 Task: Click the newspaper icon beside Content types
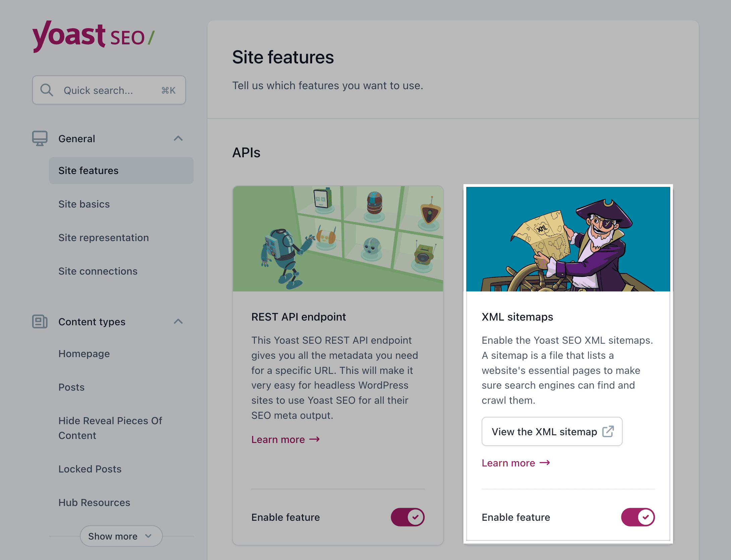[40, 322]
